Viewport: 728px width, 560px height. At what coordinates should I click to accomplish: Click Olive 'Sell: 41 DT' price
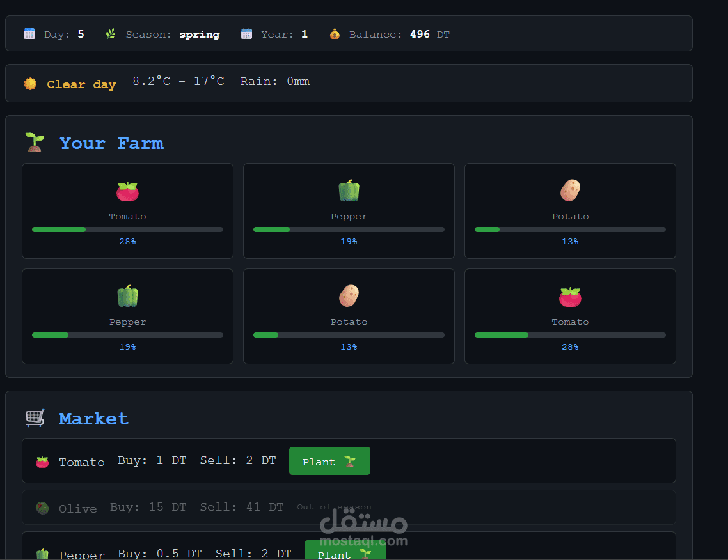[241, 507]
